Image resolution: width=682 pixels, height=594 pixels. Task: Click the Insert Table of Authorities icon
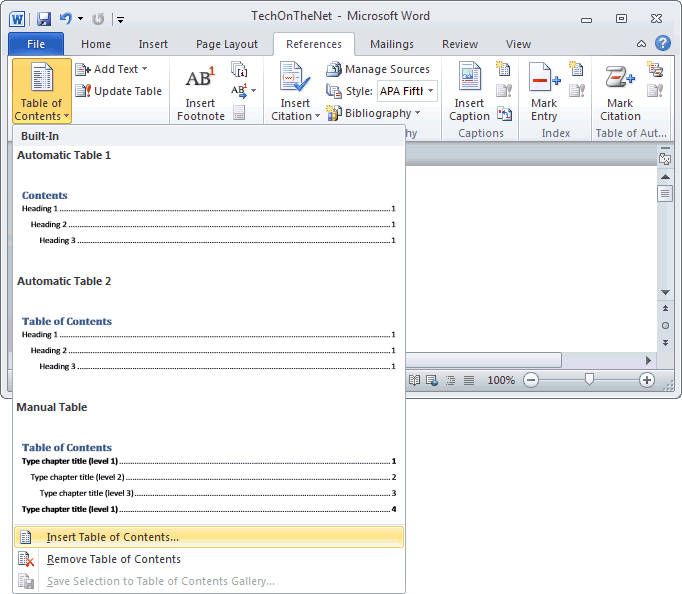tap(655, 69)
